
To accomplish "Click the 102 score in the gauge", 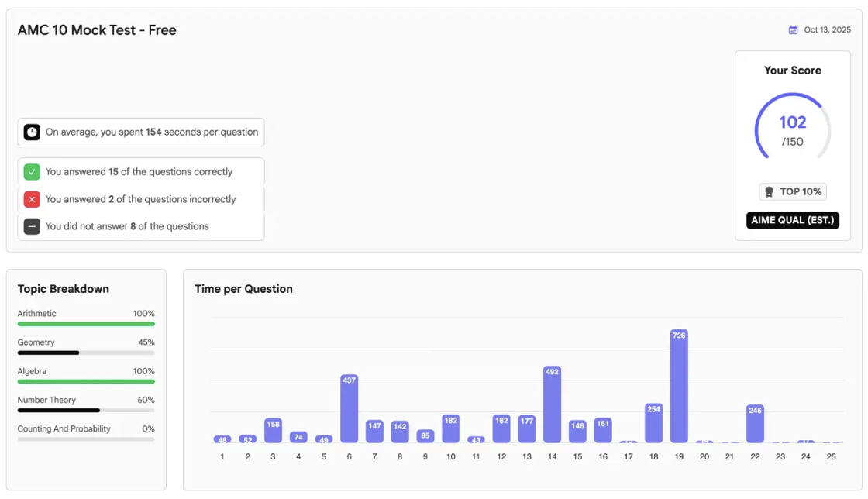I will click(x=792, y=122).
